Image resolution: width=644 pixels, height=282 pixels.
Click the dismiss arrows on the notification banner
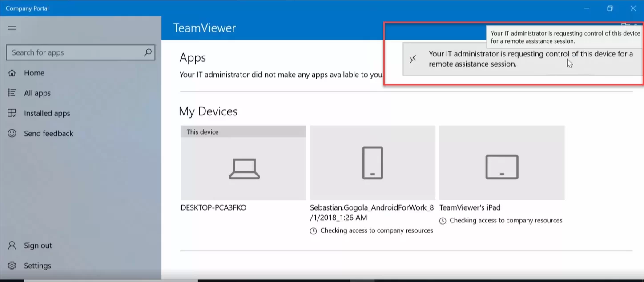point(413,58)
